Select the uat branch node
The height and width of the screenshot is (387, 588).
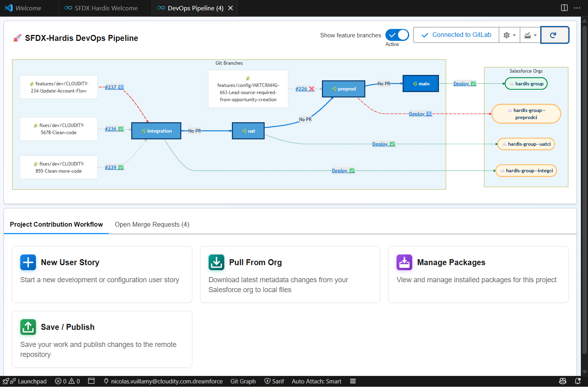(248, 131)
